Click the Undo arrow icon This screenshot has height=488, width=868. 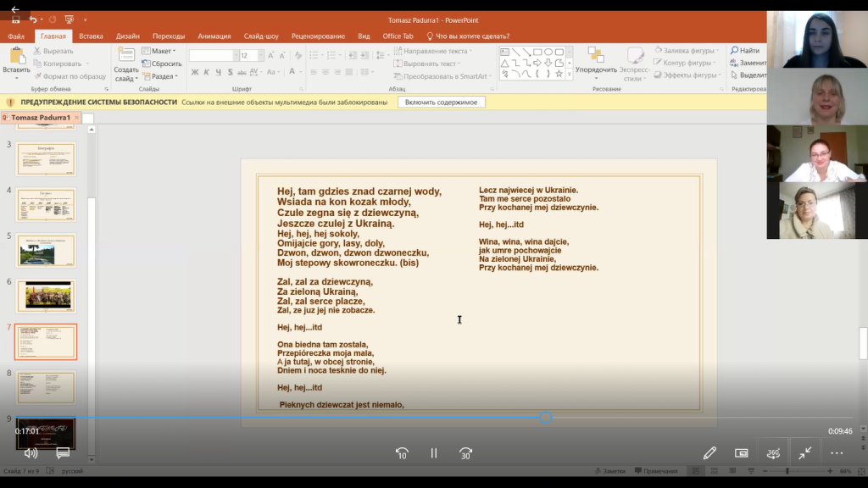(x=33, y=20)
